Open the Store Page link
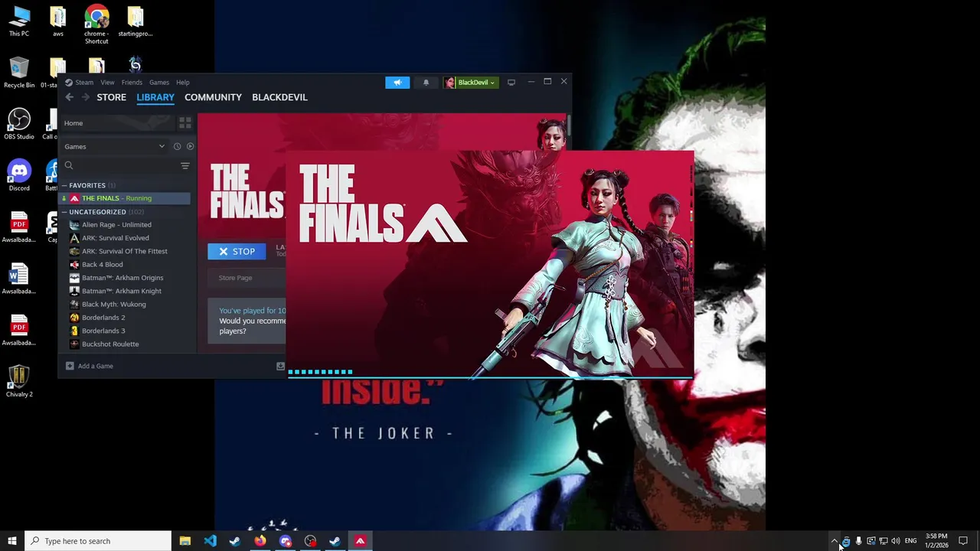This screenshot has height=551, width=980. point(235,278)
